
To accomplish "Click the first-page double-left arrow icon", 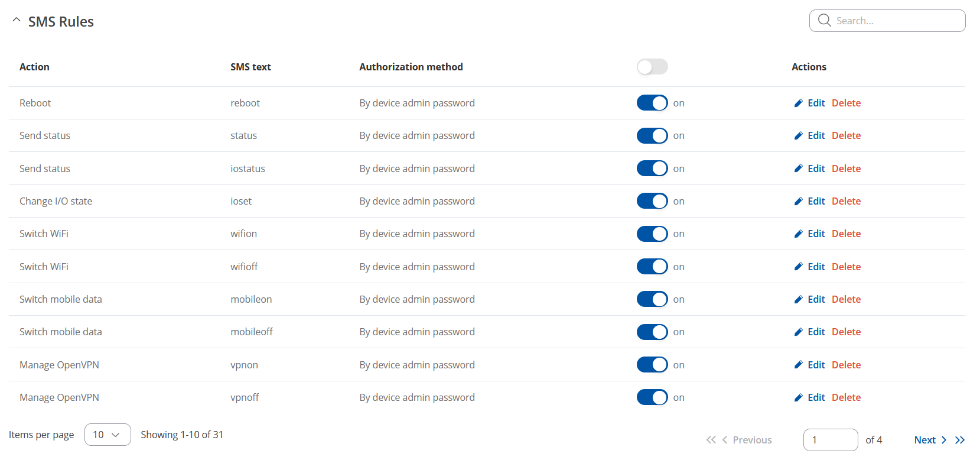I will [711, 440].
